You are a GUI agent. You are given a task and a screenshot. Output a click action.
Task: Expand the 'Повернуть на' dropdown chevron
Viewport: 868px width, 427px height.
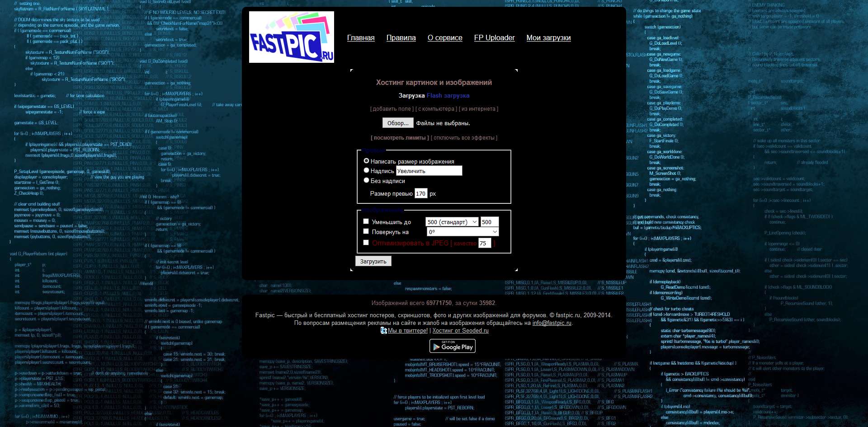pos(495,231)
